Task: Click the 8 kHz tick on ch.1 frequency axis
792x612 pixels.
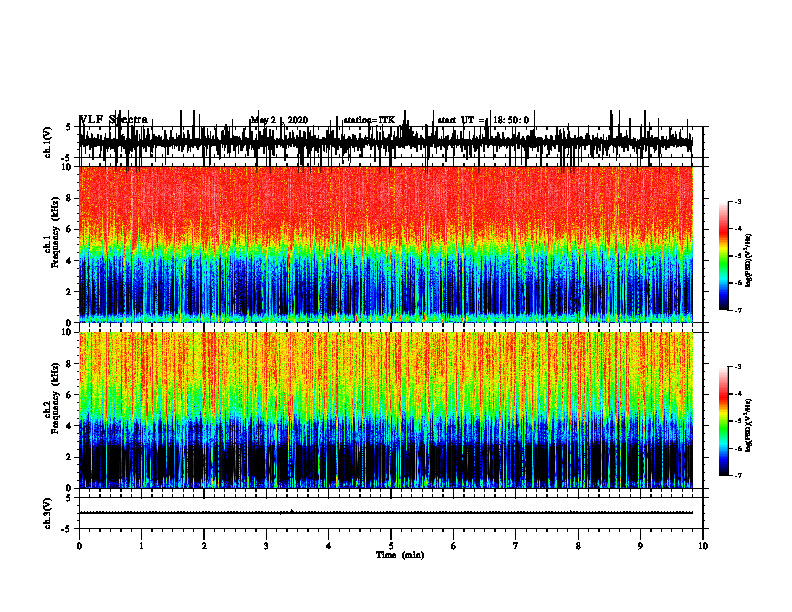Action: click(70, 198)
